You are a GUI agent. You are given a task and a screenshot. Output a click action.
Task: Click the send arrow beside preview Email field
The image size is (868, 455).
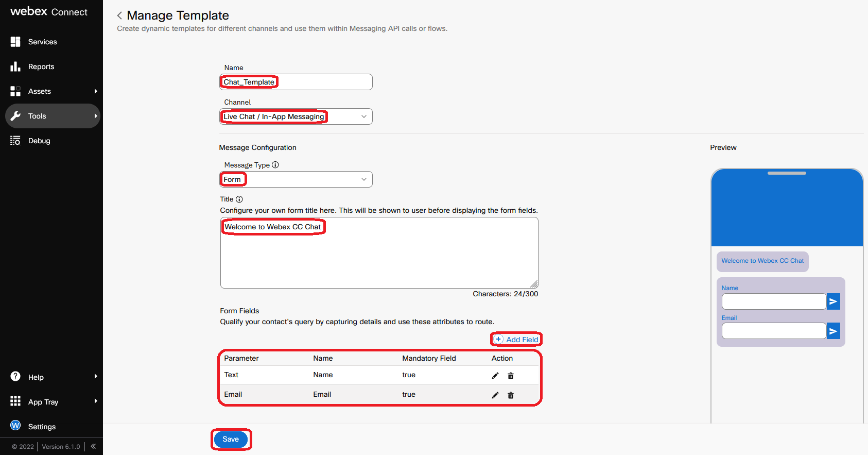click(833, 331)
